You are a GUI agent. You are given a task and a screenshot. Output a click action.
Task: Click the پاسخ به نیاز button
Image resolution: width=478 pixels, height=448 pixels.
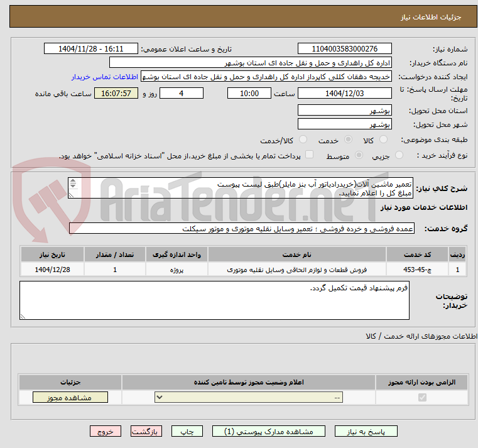point(366,432)
